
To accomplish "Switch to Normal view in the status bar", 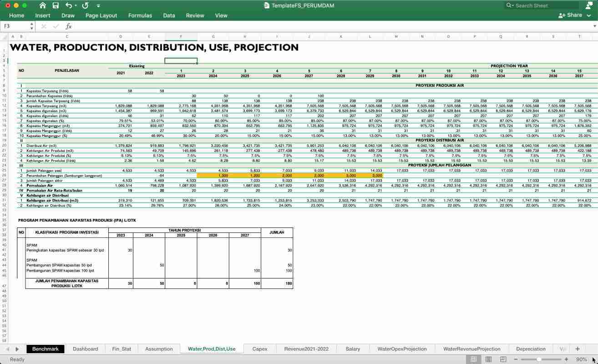I will pyautogui.click(x=472, y=359).
